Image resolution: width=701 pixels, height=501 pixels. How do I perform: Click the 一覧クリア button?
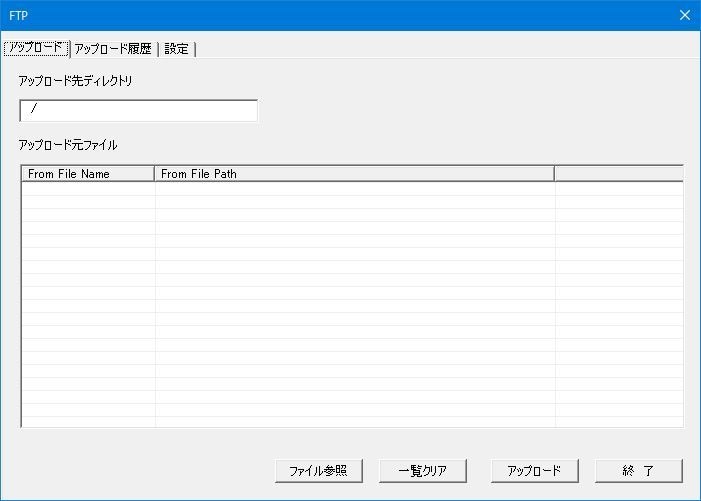click(x=422, y=471)
